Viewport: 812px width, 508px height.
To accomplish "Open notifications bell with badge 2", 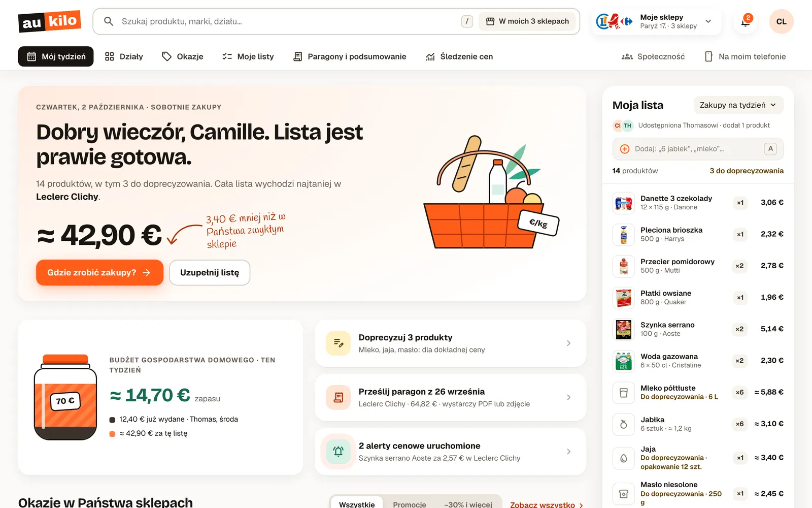I will pyautogui.click(x=746, y=21).
